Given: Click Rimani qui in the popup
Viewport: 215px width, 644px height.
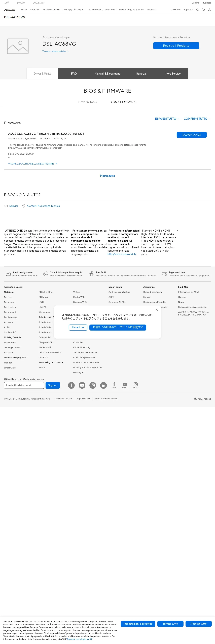Looking at the screenshot, I should pos(78,328).
